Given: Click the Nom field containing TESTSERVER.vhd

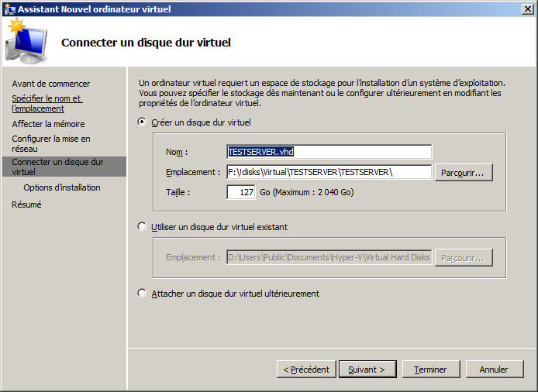Looking at the screenshot, I should (x=329, y=152).
